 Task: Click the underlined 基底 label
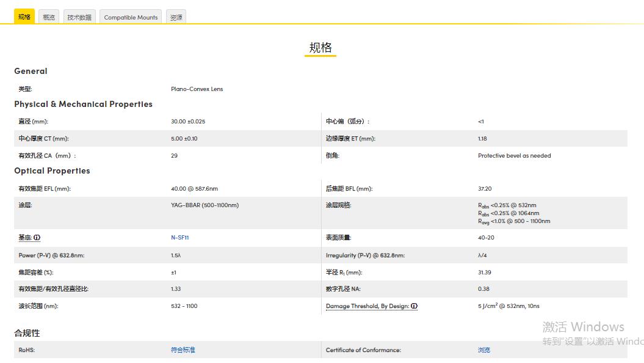coord(24,237)
